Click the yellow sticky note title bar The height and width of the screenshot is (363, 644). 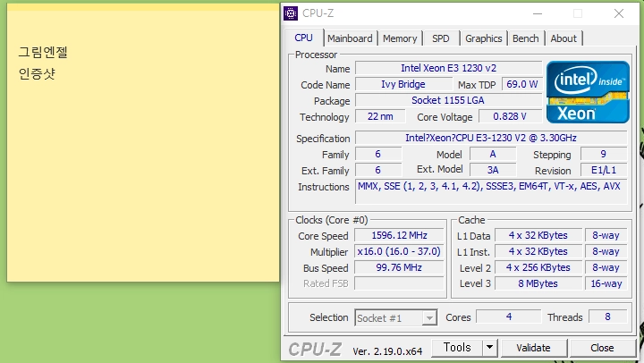tap(143, 7)
